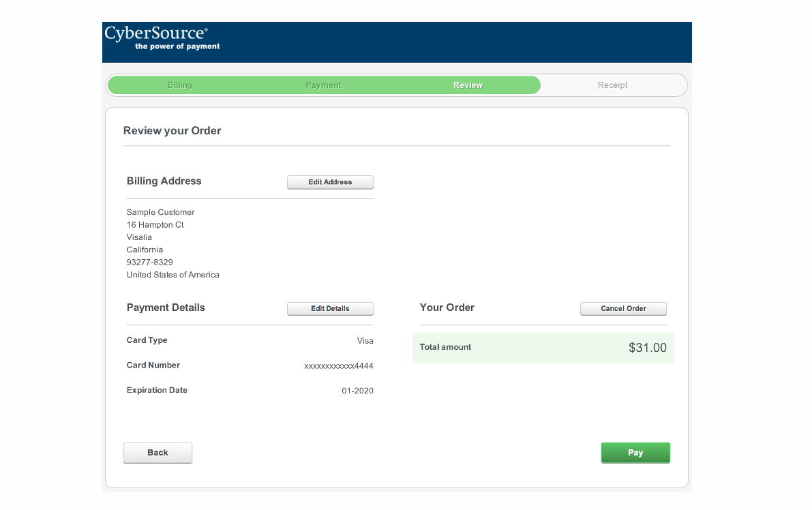Go to the Billing step
The image size is (812, 510).
tap(180, 85)
